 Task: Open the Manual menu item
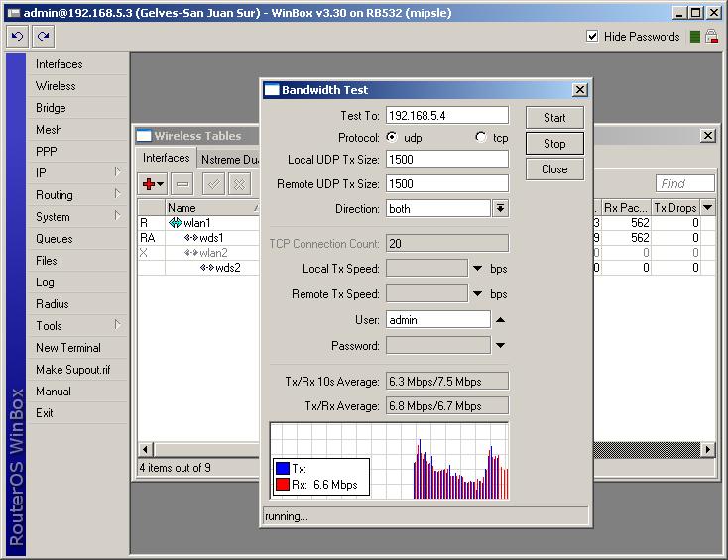click(76, 392)
